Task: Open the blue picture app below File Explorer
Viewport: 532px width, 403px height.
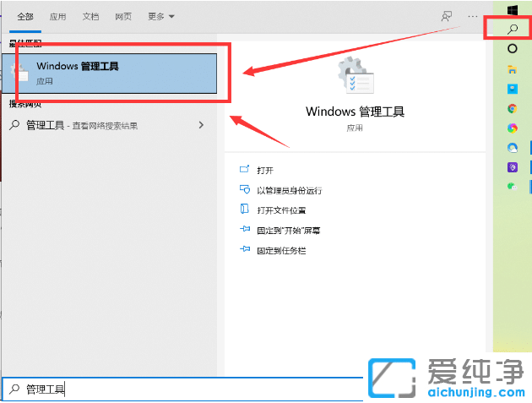Action: [x=513, y=89]
